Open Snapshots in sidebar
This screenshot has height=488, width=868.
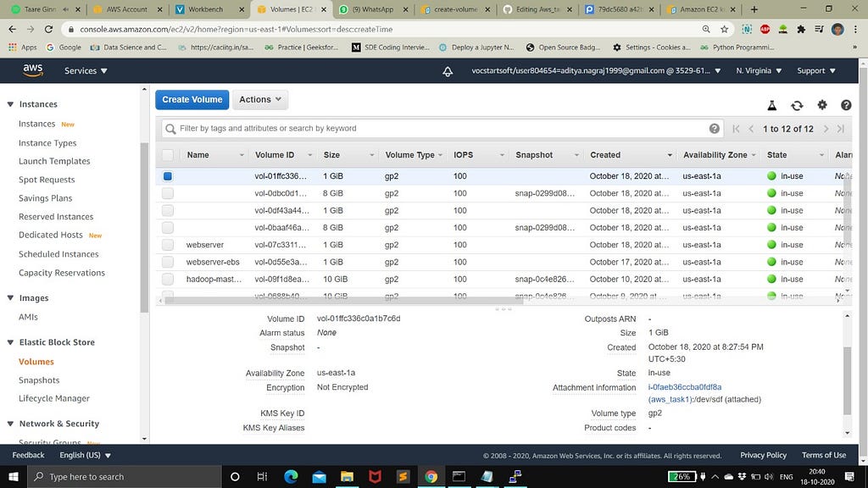[x=39, y=380]
